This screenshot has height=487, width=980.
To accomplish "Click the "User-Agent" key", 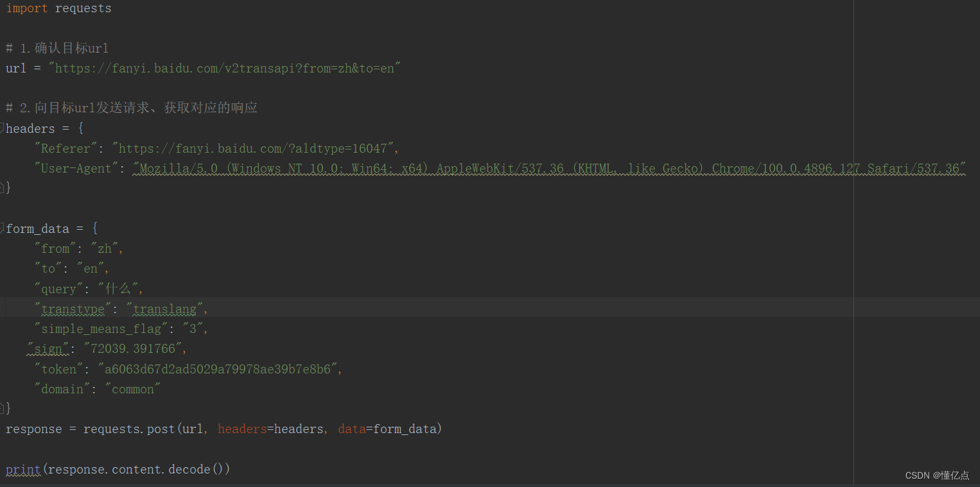I will point(76,168).
